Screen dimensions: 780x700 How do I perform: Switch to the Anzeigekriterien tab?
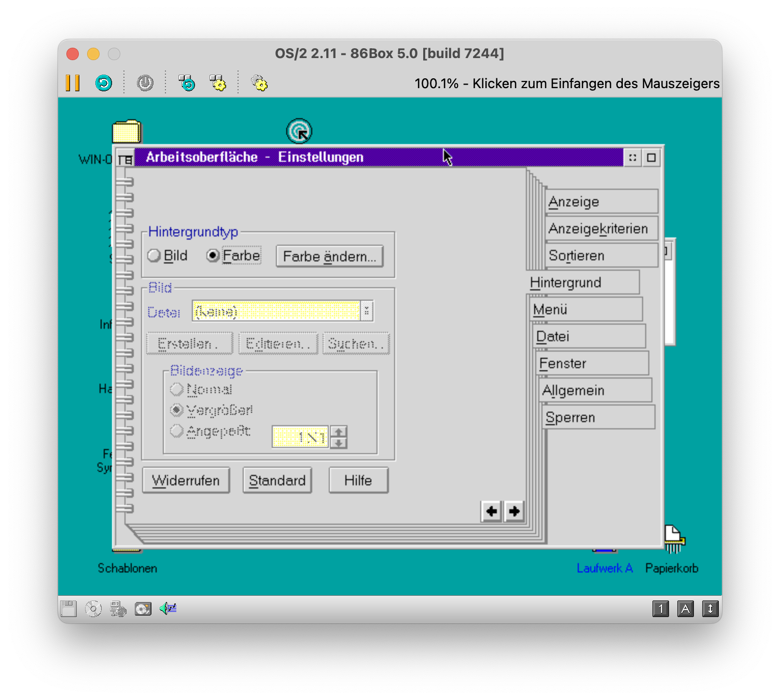pyautogui.click(x=602, y=229)
